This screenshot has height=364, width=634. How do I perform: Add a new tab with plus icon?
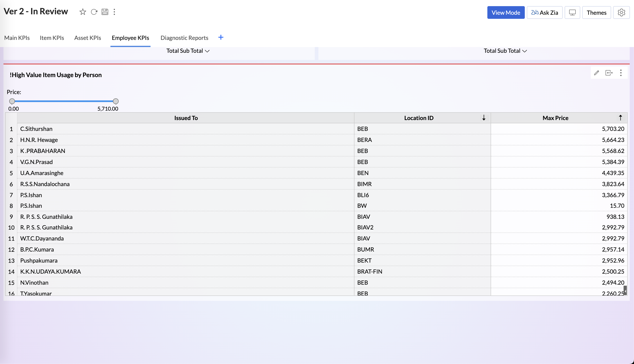221,37
